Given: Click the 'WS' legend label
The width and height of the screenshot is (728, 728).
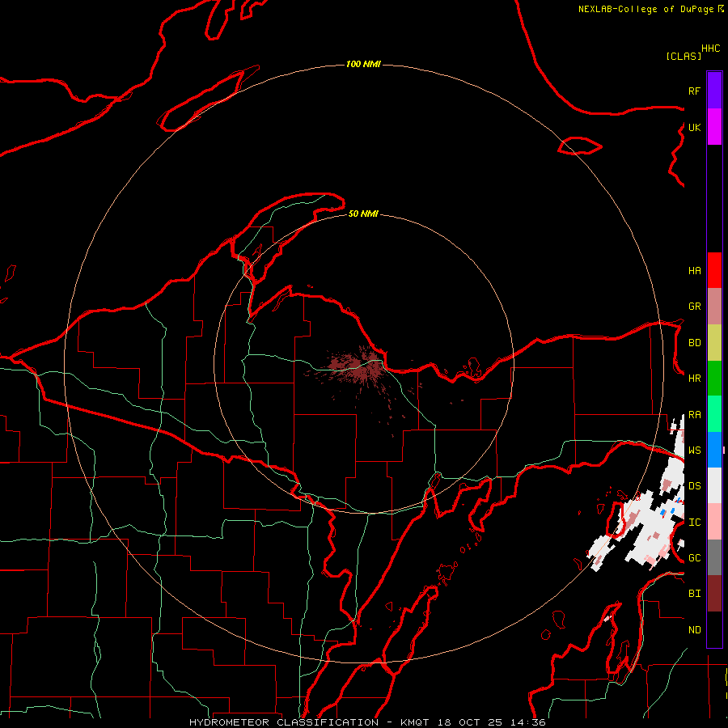Looking at the screenshot, I should (x=694, y=451).
